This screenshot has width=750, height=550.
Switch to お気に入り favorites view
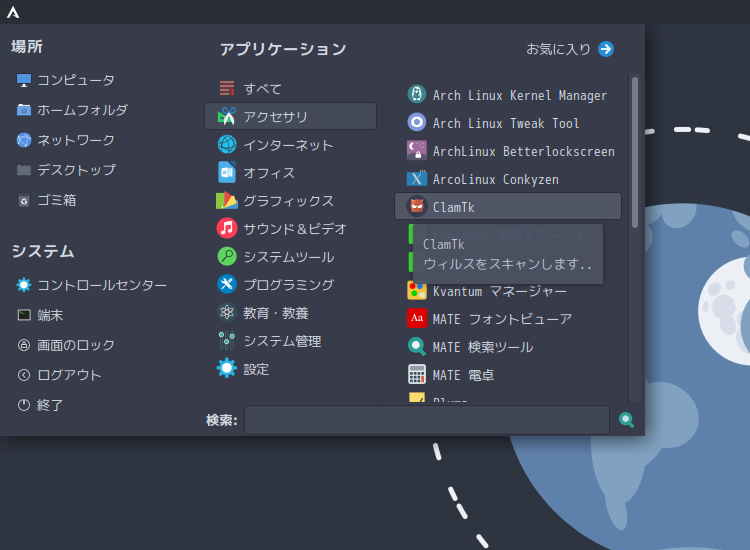[570, 49]
